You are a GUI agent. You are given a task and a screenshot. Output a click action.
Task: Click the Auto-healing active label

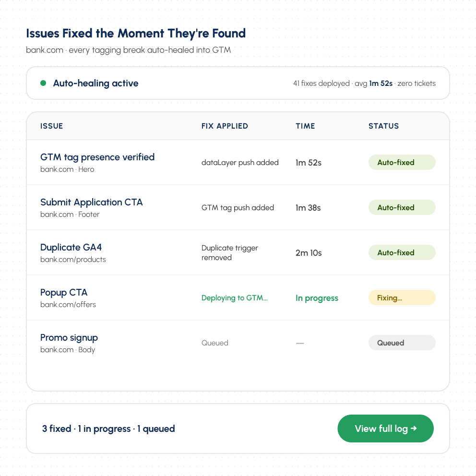coord(95,83)
